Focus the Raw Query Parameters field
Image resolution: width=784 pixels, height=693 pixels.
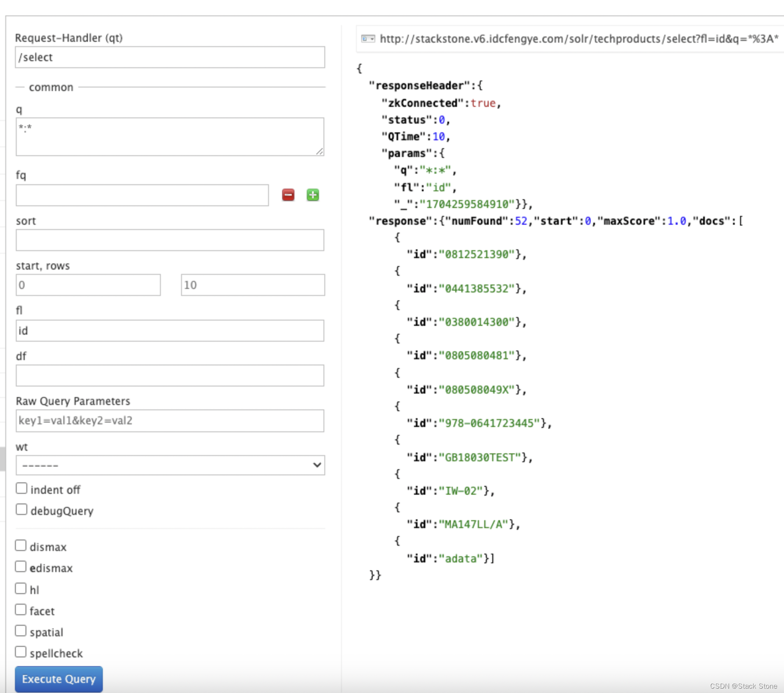click(170, 421)
